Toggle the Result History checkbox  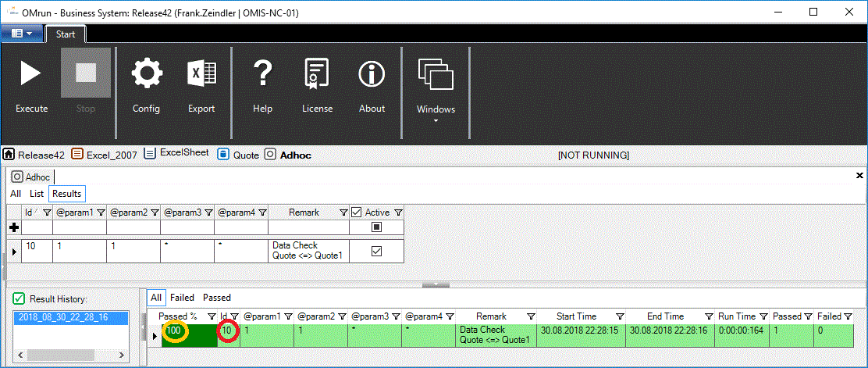[x=19, y=298]
